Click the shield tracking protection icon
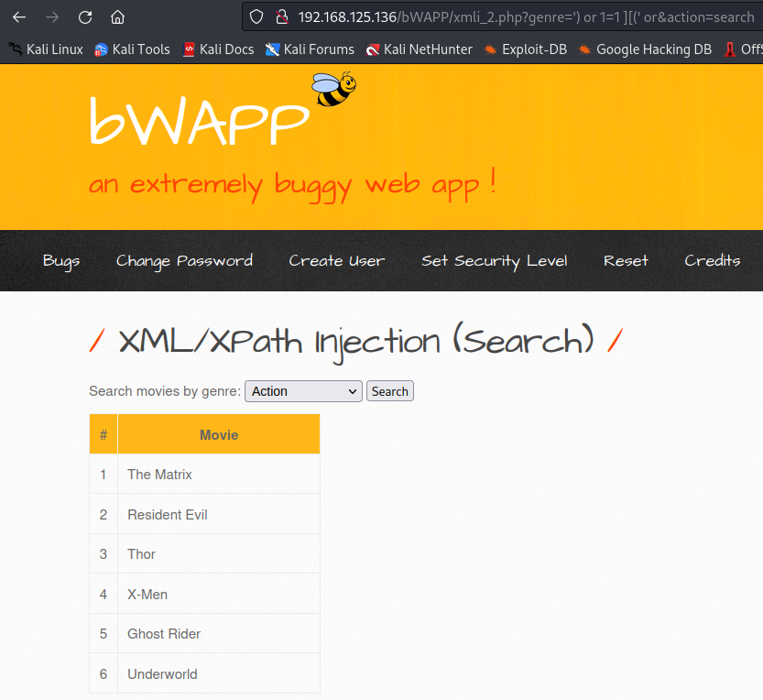Viewport: 763px width, 700px height. click(256, 17)
